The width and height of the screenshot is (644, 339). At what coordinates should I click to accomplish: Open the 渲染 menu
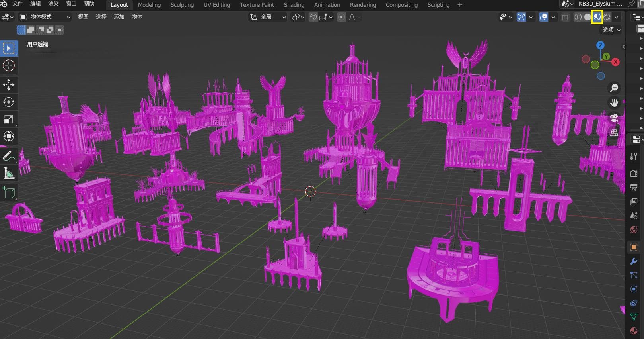(x=53, y=4)
